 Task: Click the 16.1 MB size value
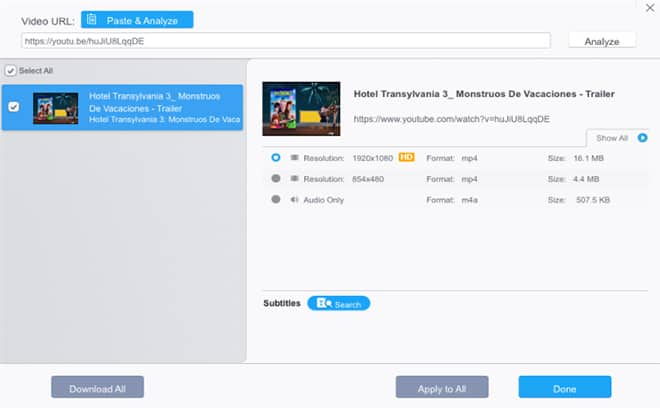tap(588, 158)
